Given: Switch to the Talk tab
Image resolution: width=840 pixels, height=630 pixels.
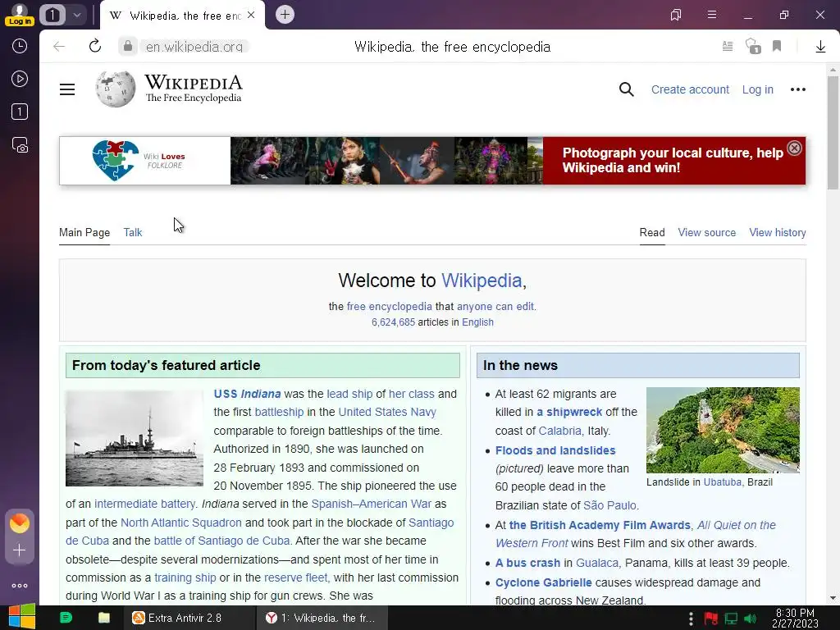Looking at the screenshot, I should [132, 232].
